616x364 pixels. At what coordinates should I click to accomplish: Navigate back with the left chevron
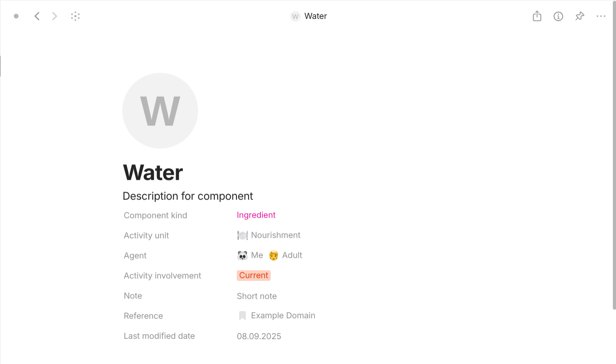tap(37, 16)
